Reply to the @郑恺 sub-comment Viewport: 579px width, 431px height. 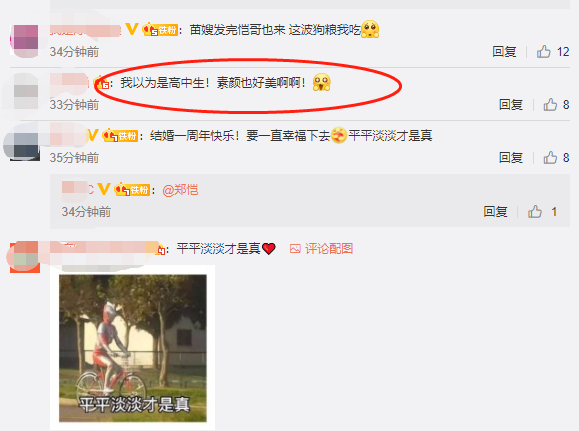(496, 212)
